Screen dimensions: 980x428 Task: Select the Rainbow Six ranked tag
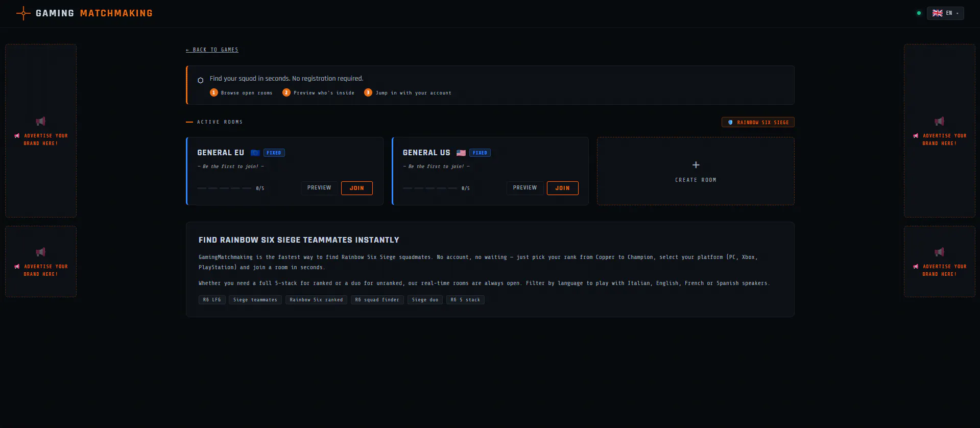pyautogui.click(x=317, y=300)
